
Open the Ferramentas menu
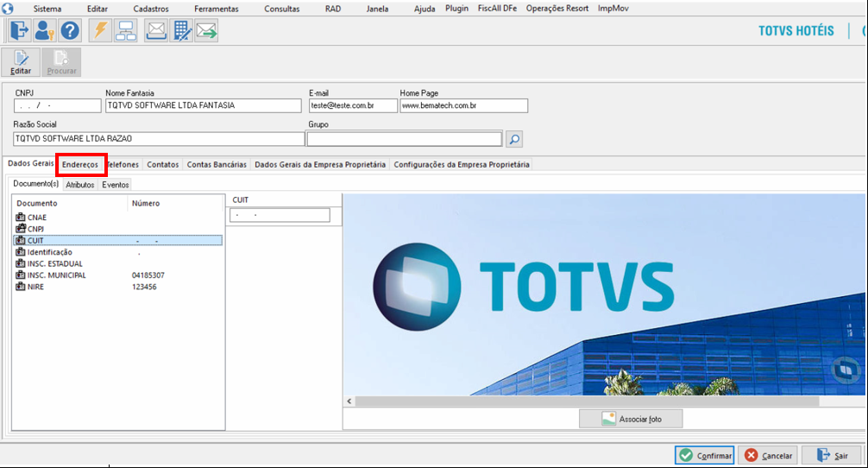(217, 9)
